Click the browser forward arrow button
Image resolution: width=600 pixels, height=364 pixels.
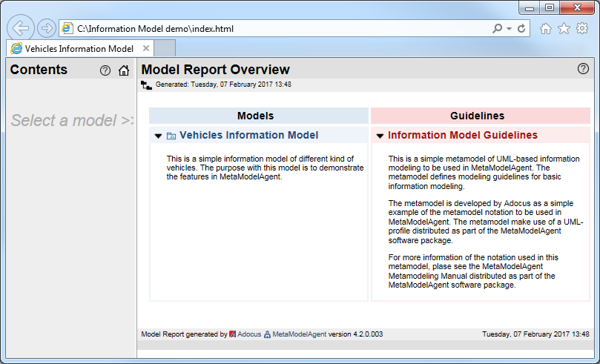coord(47,28)
